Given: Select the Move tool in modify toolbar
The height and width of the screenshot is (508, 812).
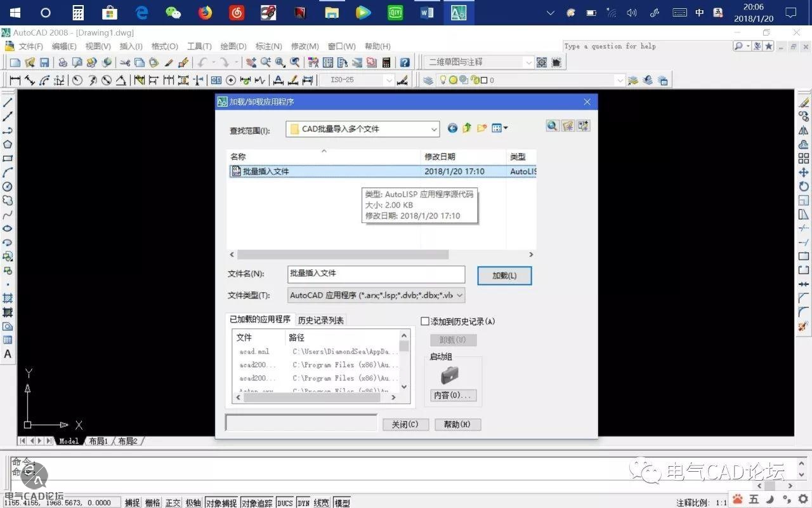Looking at the screenshot, I should [x=804, y=173].
